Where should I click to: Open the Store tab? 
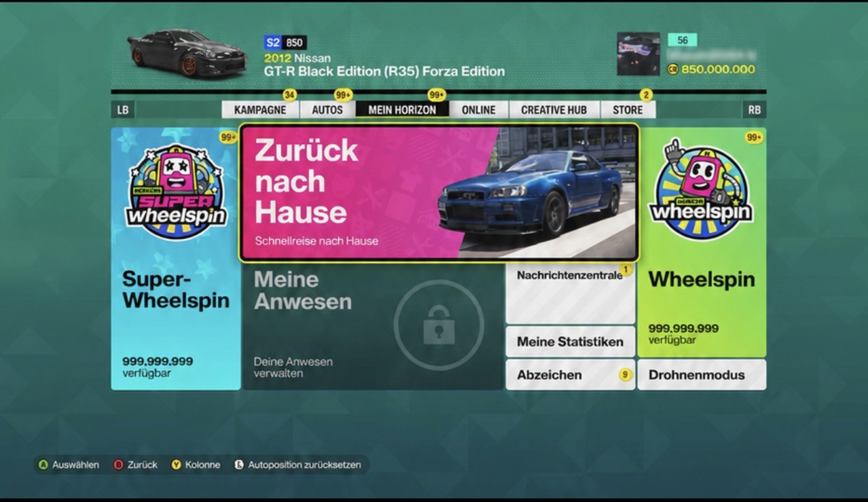pyautogui.click(x=628, y=109)
